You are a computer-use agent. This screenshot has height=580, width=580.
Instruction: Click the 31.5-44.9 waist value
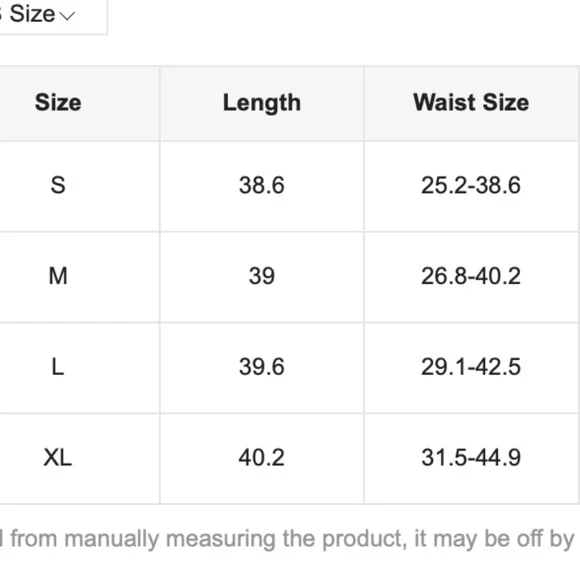(x=471, y=458)
